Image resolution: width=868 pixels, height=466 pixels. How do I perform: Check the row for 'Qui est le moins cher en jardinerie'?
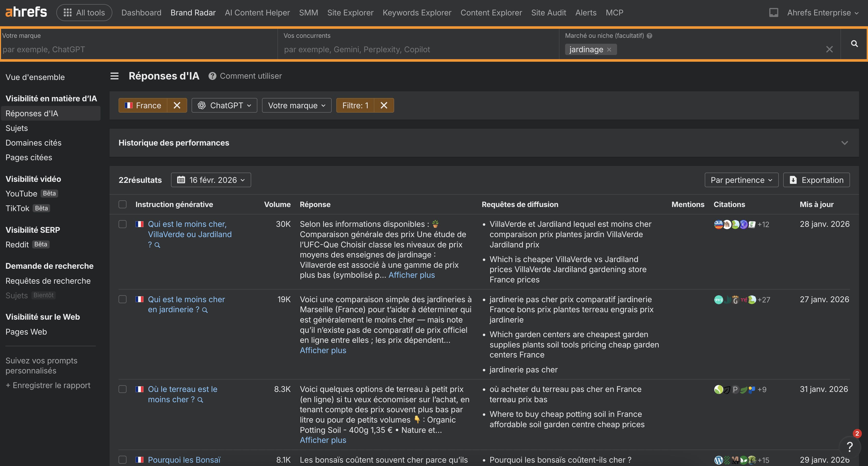[122, 299]
